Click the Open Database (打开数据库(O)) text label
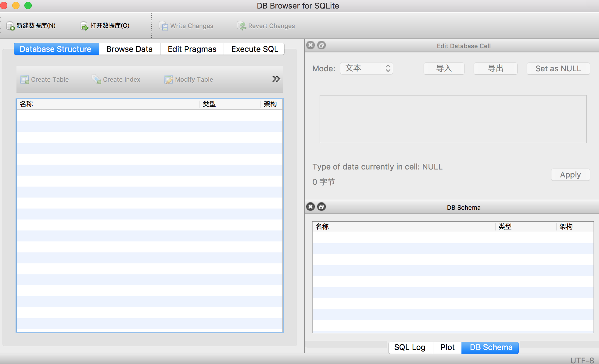The width and height of the screenshot is (599, 364). pyautogui.click(x=110, y=26)
